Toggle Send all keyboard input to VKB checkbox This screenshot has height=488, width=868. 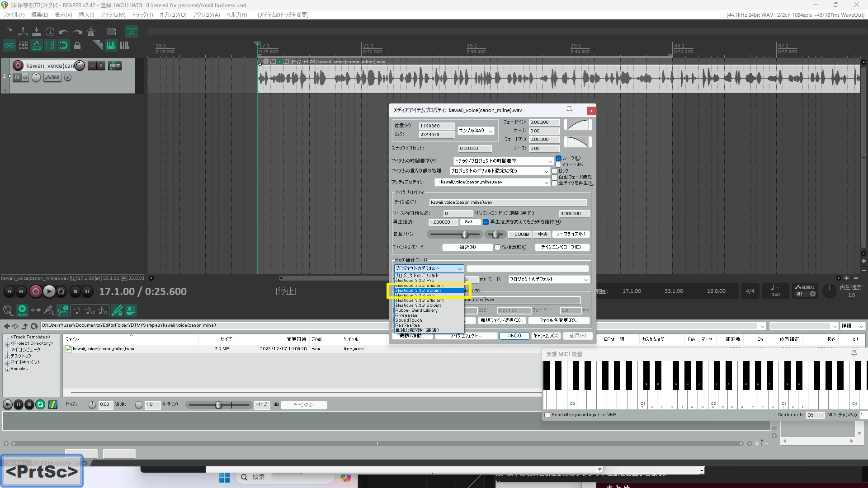pos(547,415)
